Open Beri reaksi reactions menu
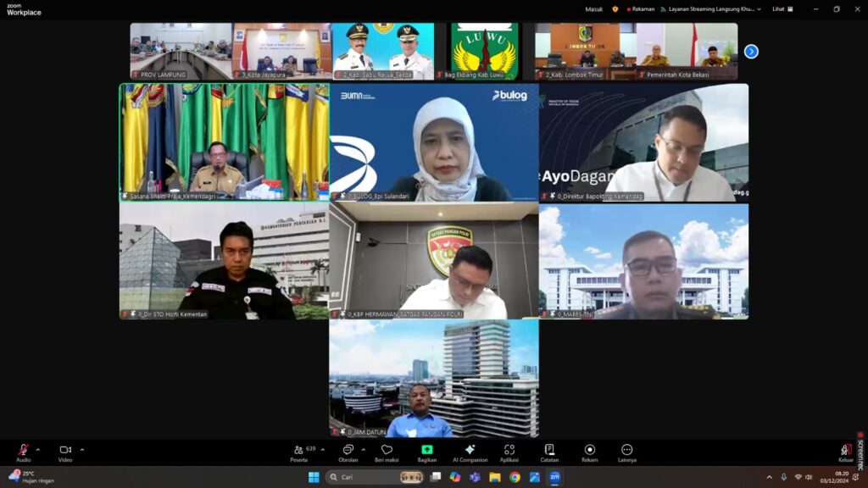 tap(387, 452)
